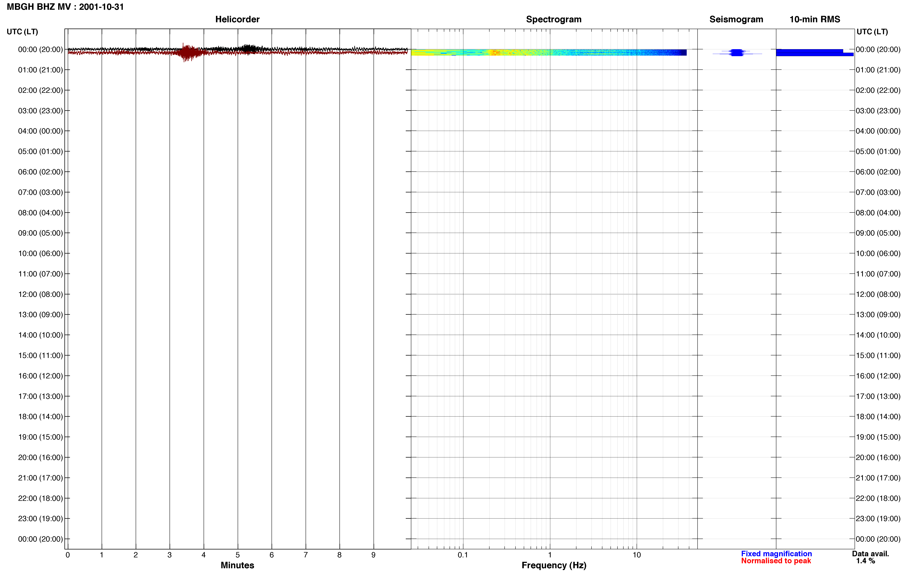Click the minute '5' tick label
Screen dimensions: 924x578
point(238,555)
